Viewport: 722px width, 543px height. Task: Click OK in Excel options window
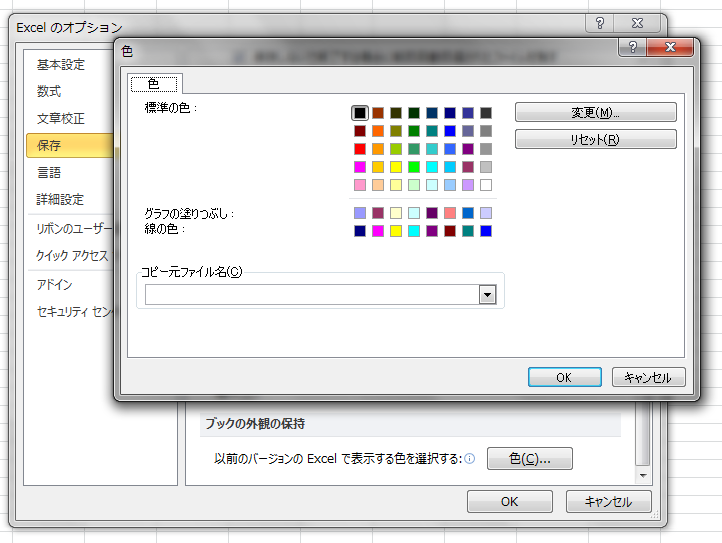tap(510, 502)
